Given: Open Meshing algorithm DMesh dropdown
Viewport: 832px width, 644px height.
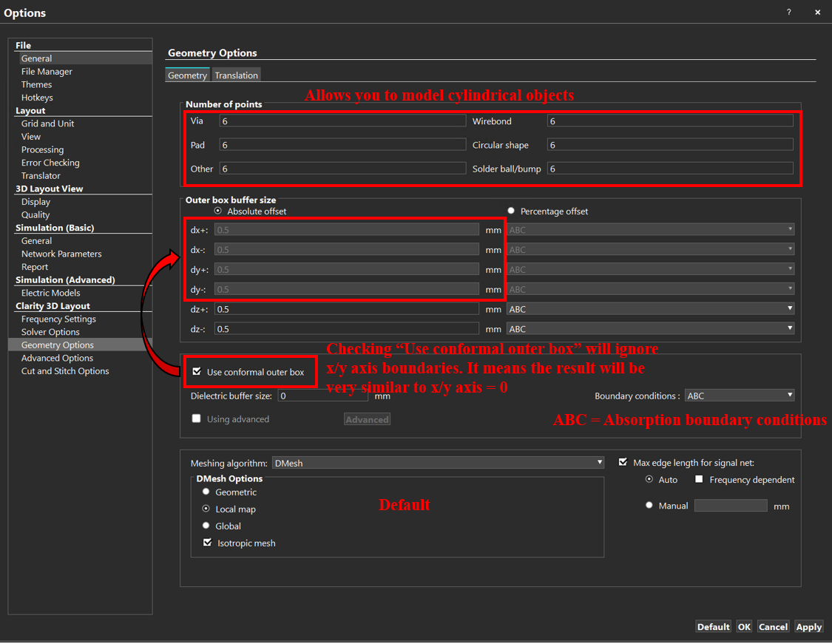Looking at the screenshot, I should pos(438,463).
